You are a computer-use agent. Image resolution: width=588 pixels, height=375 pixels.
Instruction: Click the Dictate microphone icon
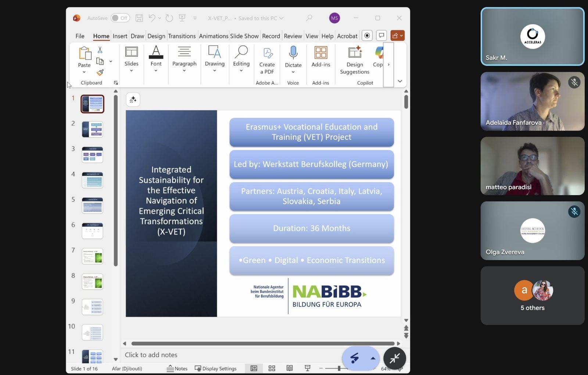click(x=293, y=53)
